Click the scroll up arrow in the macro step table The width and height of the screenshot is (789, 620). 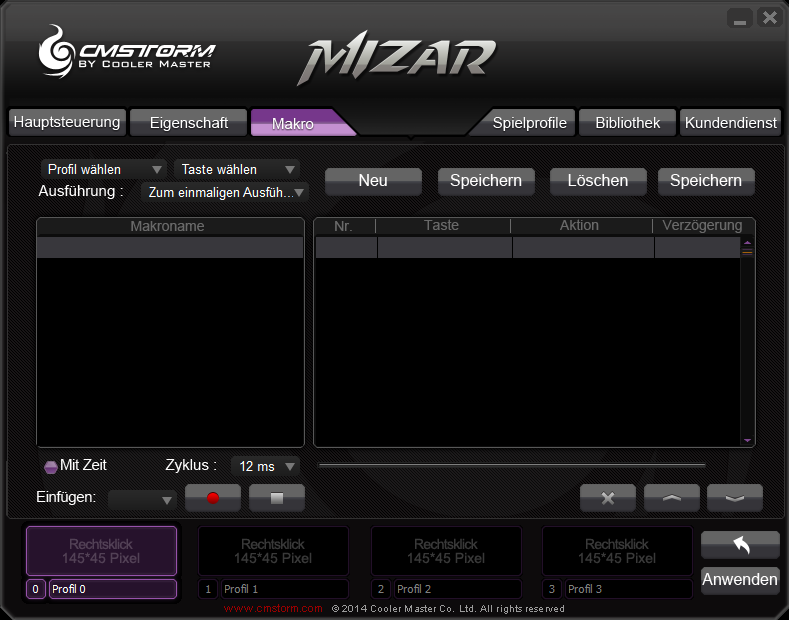[747, 243]
